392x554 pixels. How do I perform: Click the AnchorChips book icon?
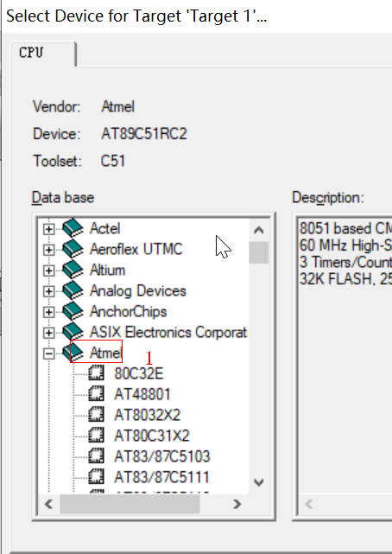point(73,311)
